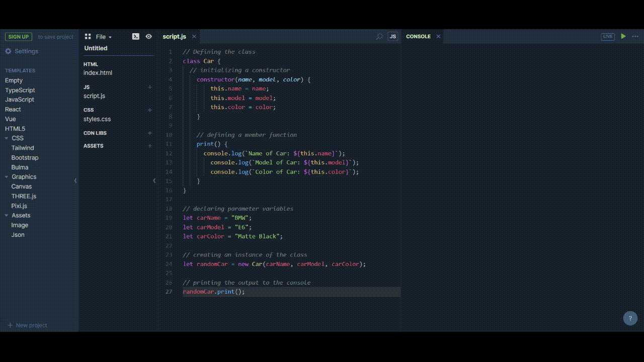
Task: Open the terminal console icon
Action: [136, 36]
